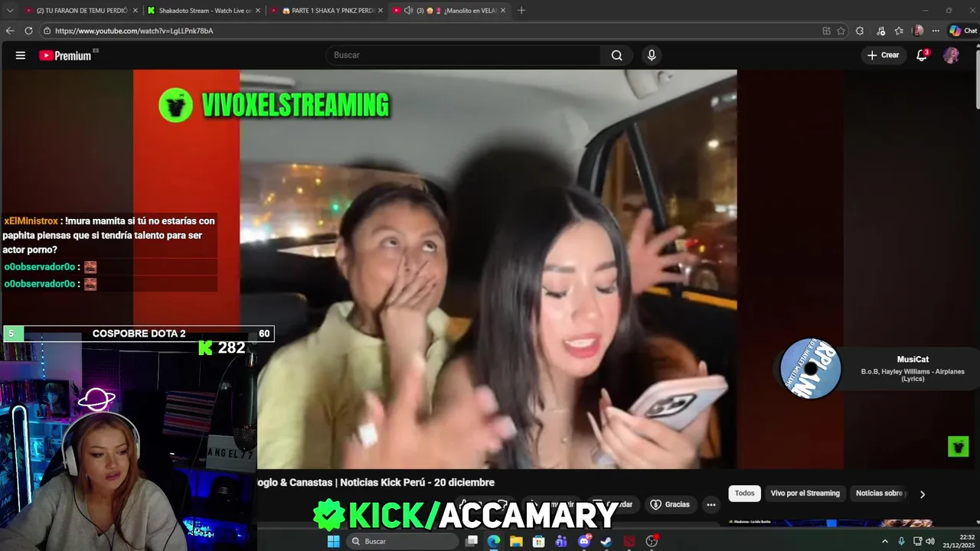Open Task View on the taskbar
980x551 pixels.
point(472,541)
